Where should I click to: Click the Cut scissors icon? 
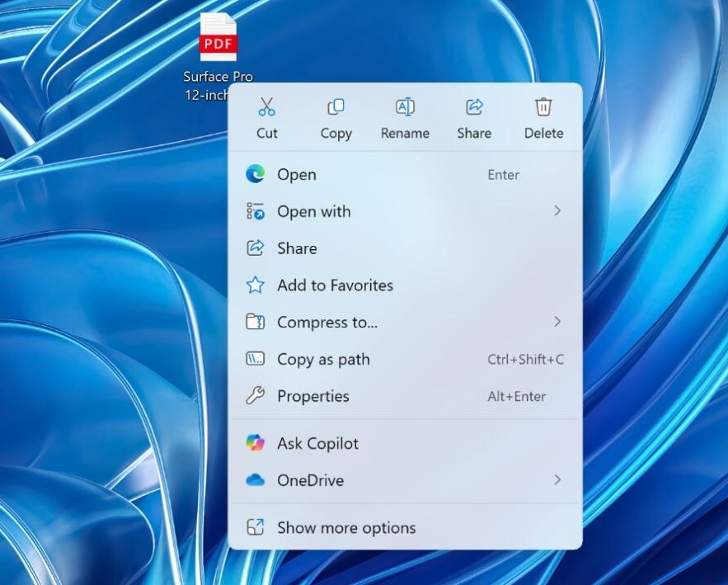coord(267,106)
